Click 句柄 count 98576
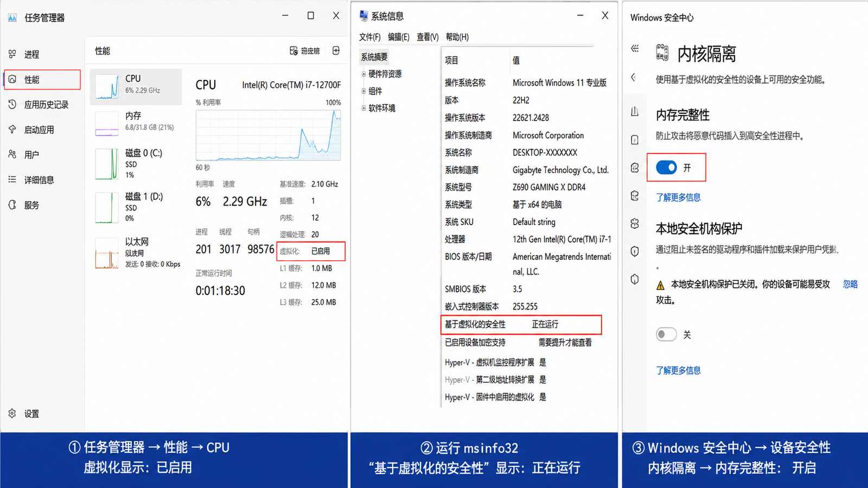The height and width of the screenshot is (488, 868). [x=261, y=249]
